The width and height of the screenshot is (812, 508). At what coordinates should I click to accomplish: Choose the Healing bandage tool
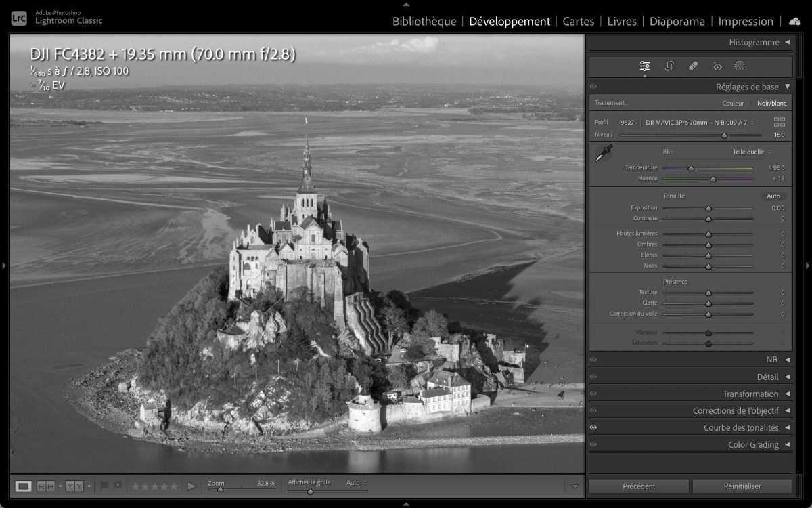pos(693,66)
